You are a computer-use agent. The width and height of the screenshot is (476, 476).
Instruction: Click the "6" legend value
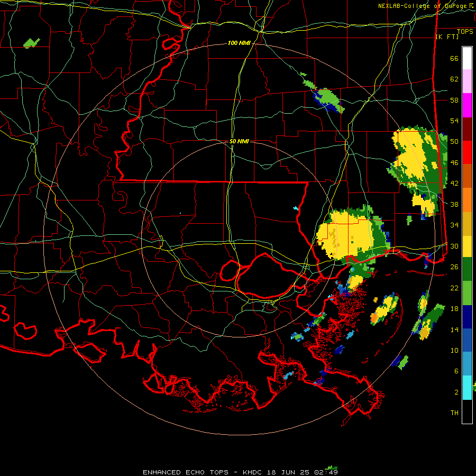[456, 371]
